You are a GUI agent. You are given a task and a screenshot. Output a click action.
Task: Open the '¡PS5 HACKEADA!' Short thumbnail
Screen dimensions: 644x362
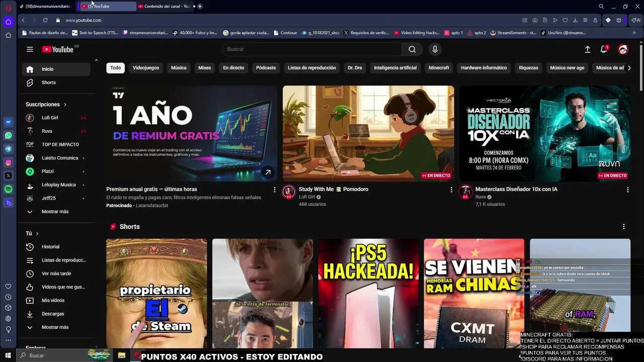(368, 293)
